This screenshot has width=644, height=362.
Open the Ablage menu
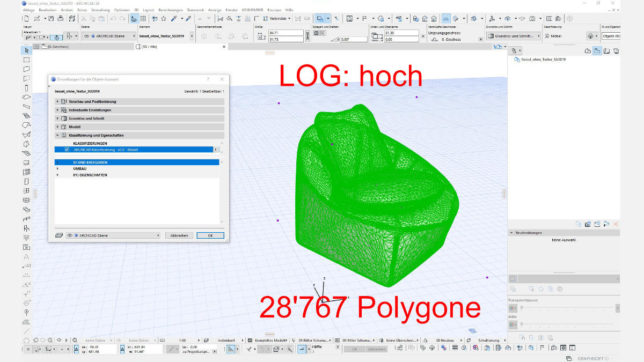30,10
